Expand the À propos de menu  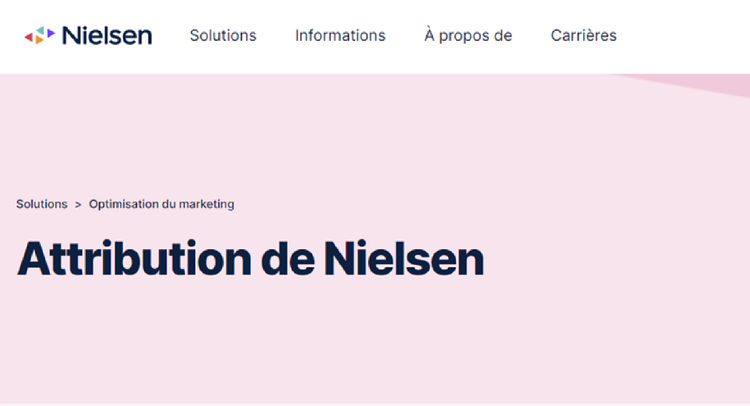tap(468, 35)
